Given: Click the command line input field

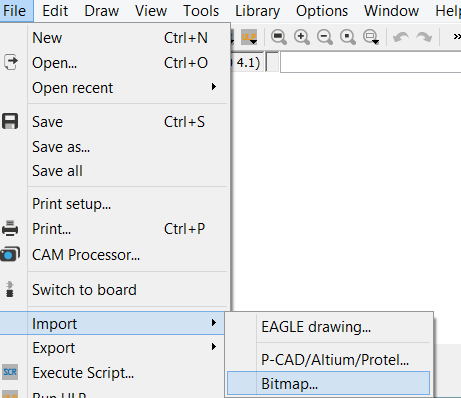Looking at the screenshot, I should point(371,62).
